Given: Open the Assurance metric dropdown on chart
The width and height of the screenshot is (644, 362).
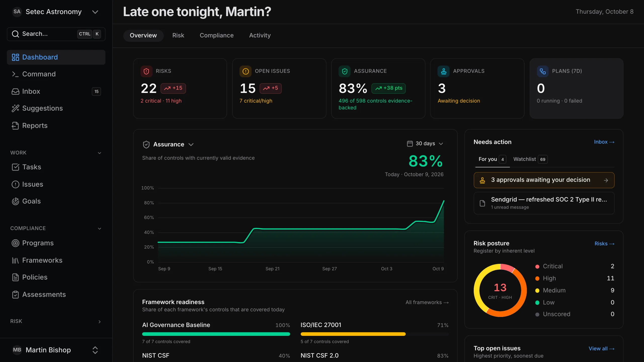Looking at the screenshot, I should point(168,145).
